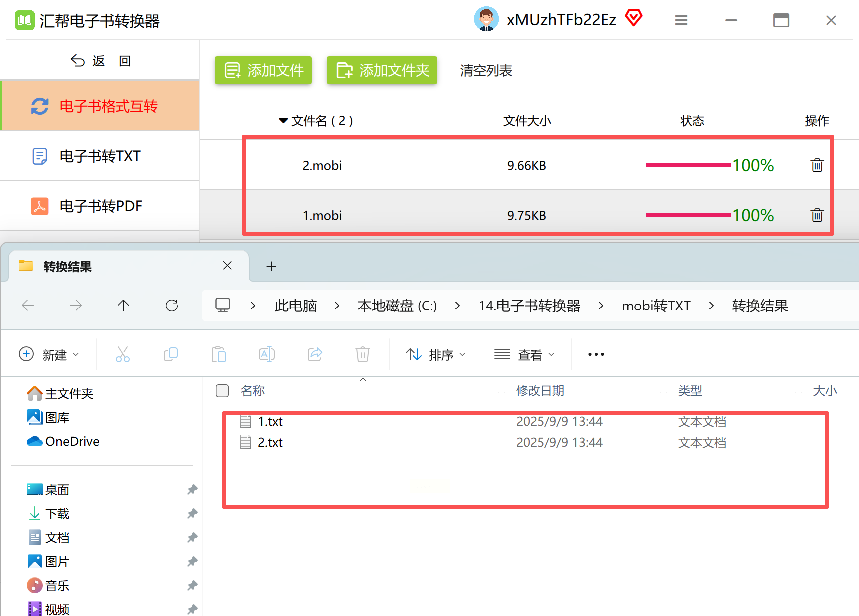Image resolution: width=859 pixels, height=616 pixels.
Task: Collapse the 文件名 (2) list triangle
Action: 283,121
